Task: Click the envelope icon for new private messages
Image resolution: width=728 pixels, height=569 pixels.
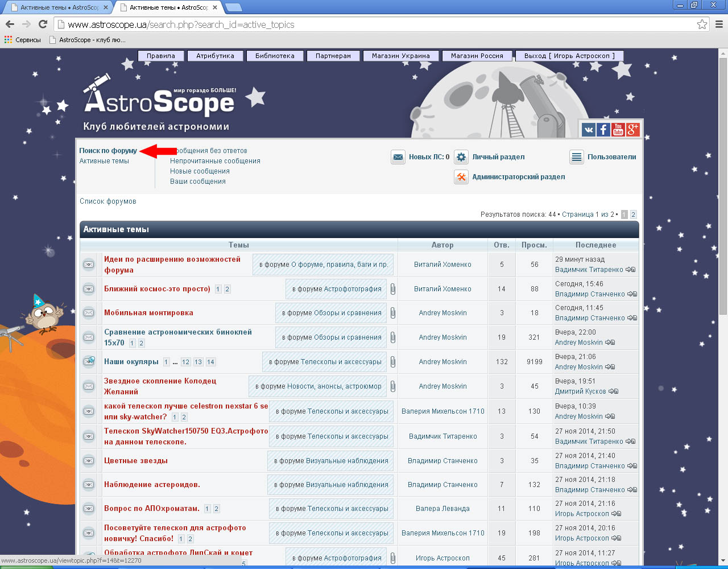Action: (398, 157)
